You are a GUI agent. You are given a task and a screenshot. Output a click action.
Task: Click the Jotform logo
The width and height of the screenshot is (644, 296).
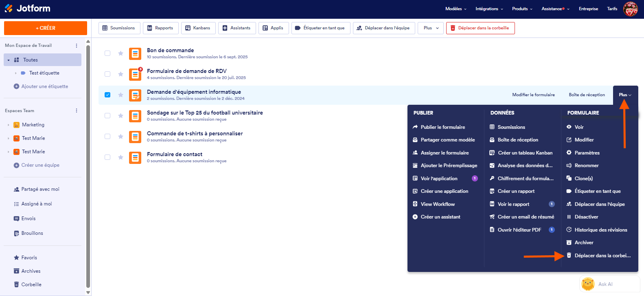[27, 8]
